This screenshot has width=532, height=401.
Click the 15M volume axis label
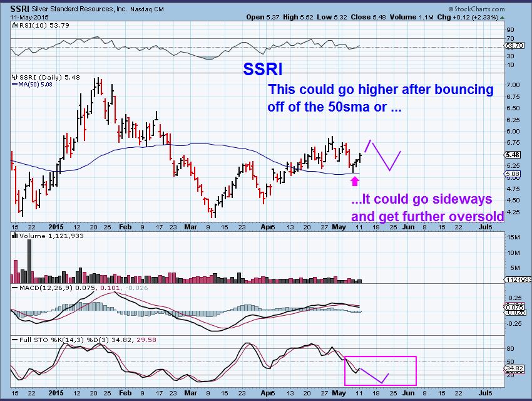(513, 237)
